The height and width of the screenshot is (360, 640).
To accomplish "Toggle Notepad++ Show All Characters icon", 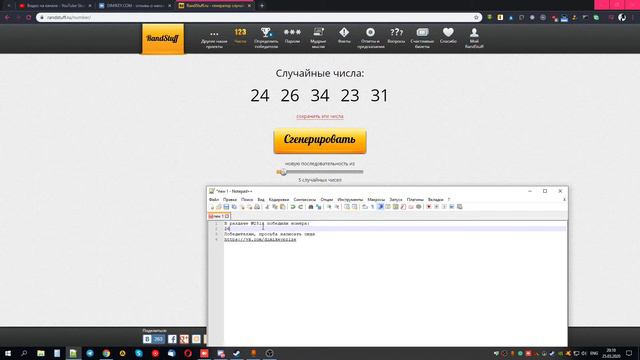I will 372,207.
